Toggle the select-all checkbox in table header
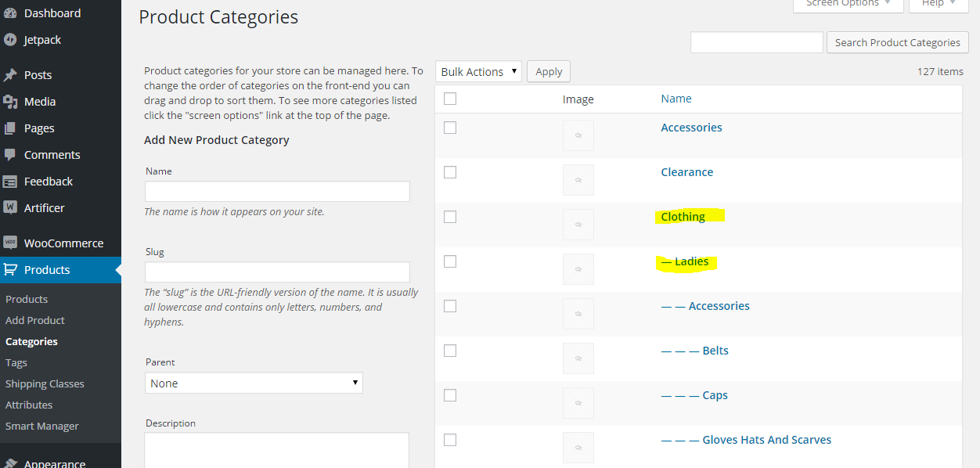 pyautogui.click(x=450, y=99)
